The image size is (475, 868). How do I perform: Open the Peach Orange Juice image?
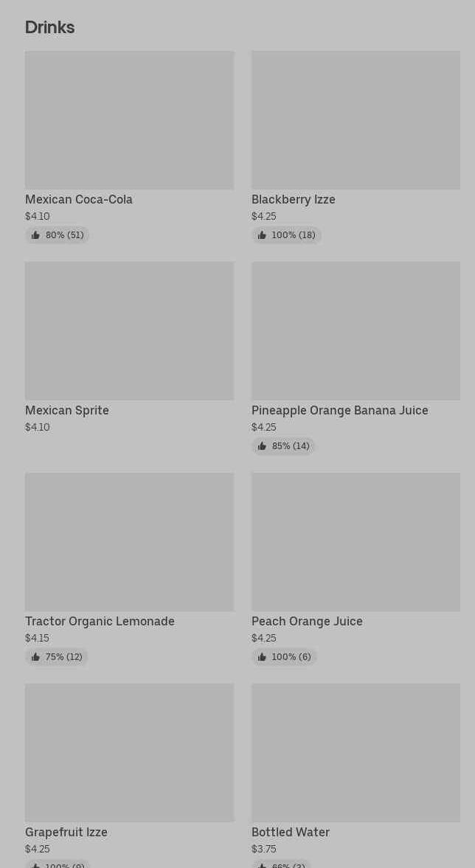pos(356,542)
